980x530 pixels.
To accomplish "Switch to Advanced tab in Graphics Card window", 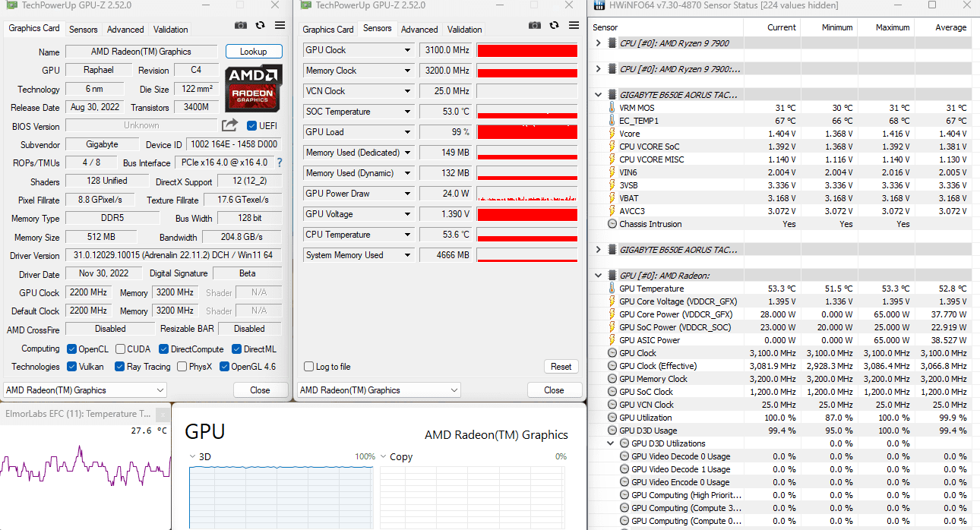I will click(x=125, y=30).
